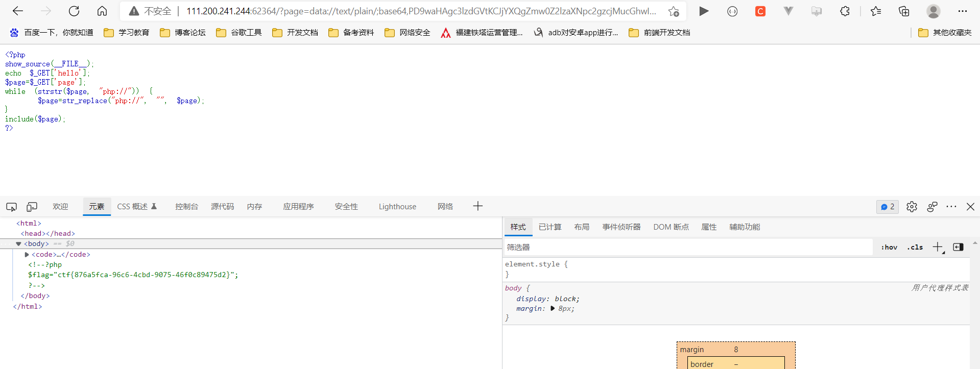
Task: Reload the current page
Action: (x=74, y=11)
